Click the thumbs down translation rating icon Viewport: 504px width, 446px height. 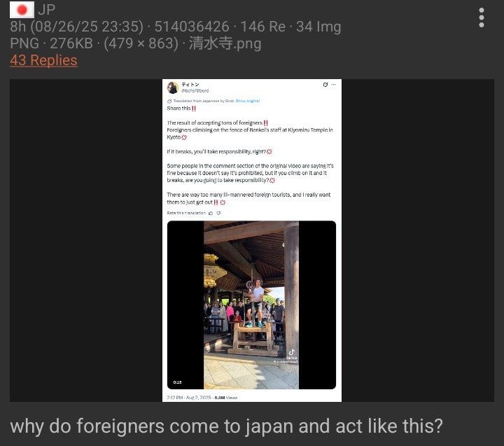point(218,213)
